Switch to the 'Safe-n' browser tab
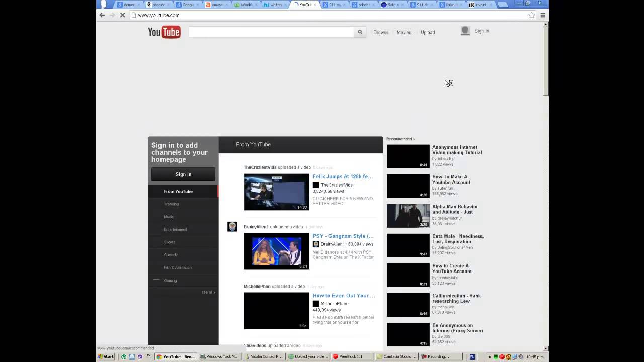 [x=392, y=5]
